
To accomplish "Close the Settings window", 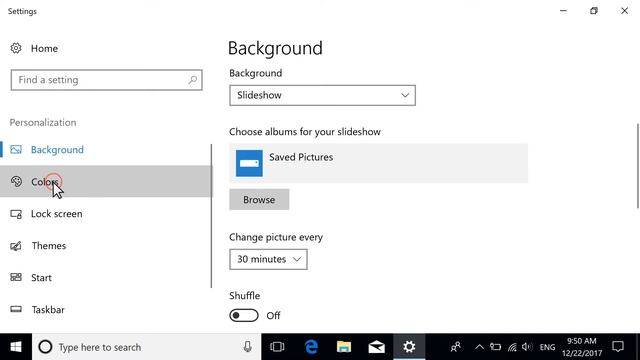I will tap(624, 11).
